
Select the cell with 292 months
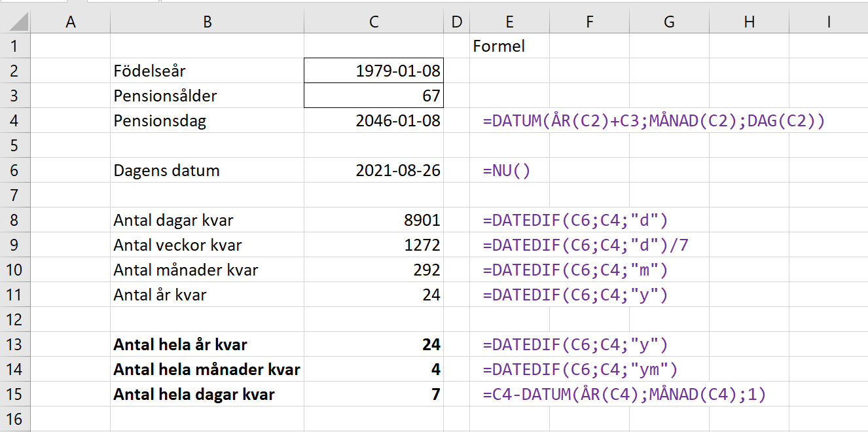374,270
